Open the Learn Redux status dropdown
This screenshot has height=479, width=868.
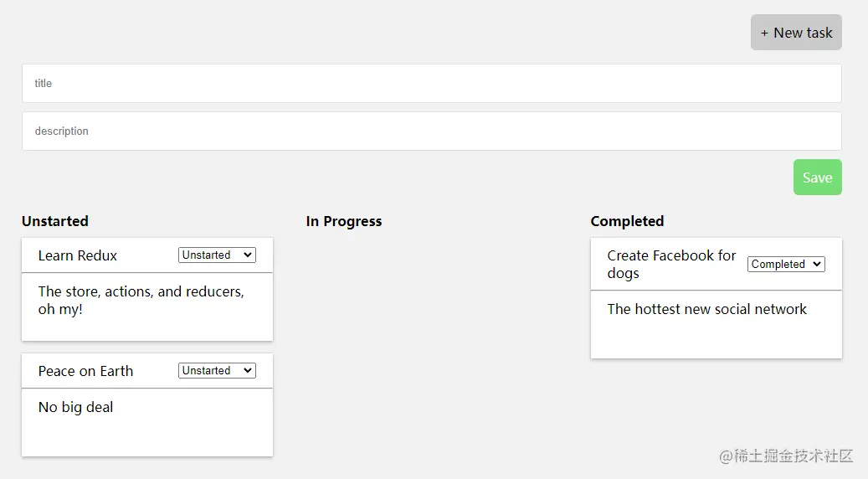pyautogui.click(x=217, y=255)
